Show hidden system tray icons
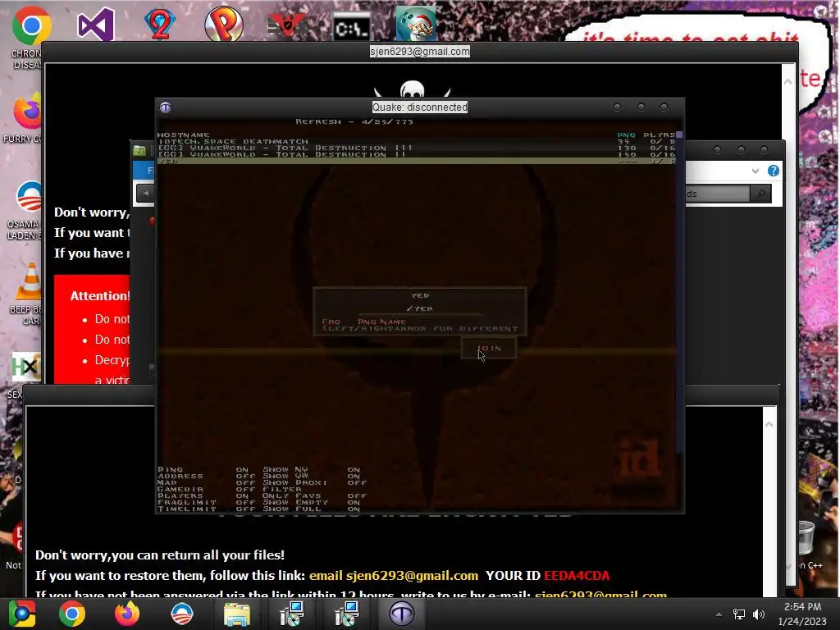This screenshot has height=630, width=840. [x=719, y=614]
